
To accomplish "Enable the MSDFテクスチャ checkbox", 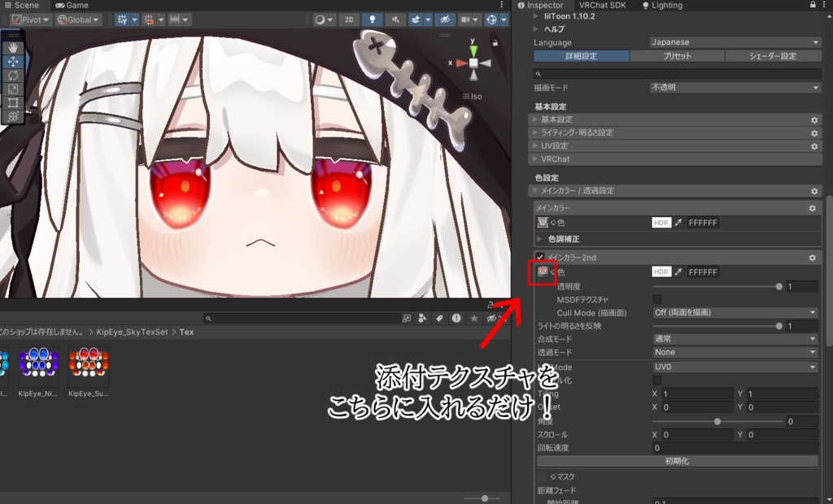I will (657, 299).
